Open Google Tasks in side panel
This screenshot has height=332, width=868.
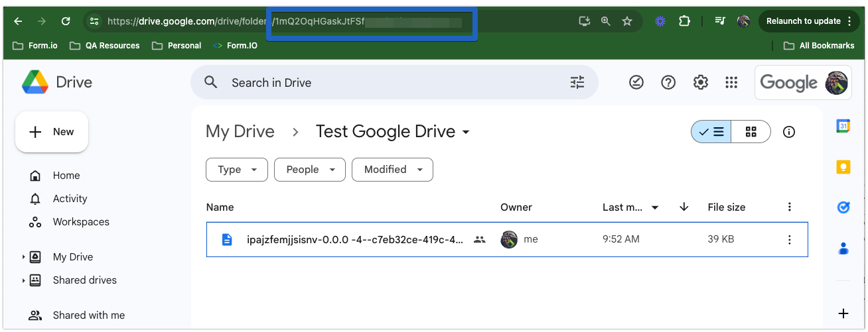[x=843, y=208]
